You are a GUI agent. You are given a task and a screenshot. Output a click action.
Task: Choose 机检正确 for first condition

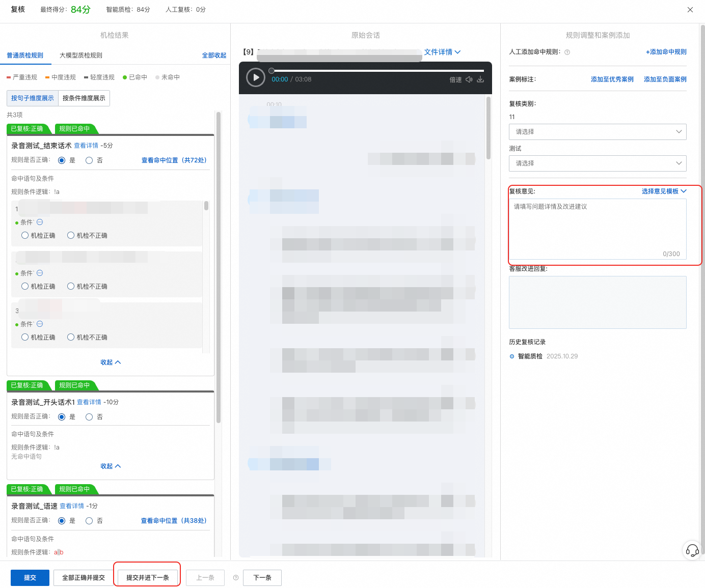point(25,235)
